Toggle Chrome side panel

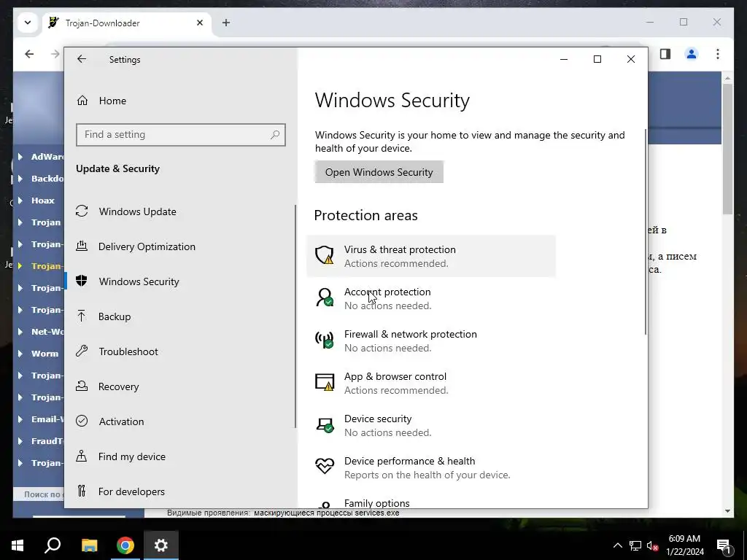[x=665, y=54]
